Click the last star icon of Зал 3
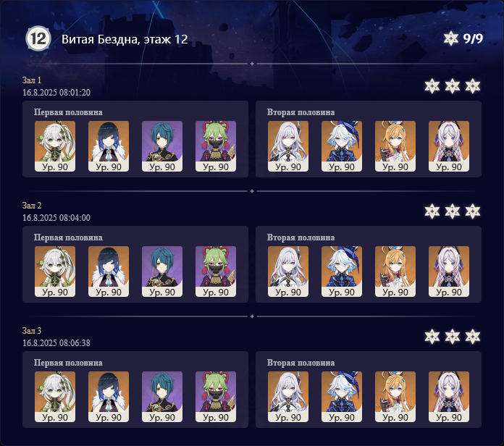504x446 pixels. [x=472, y=337]
